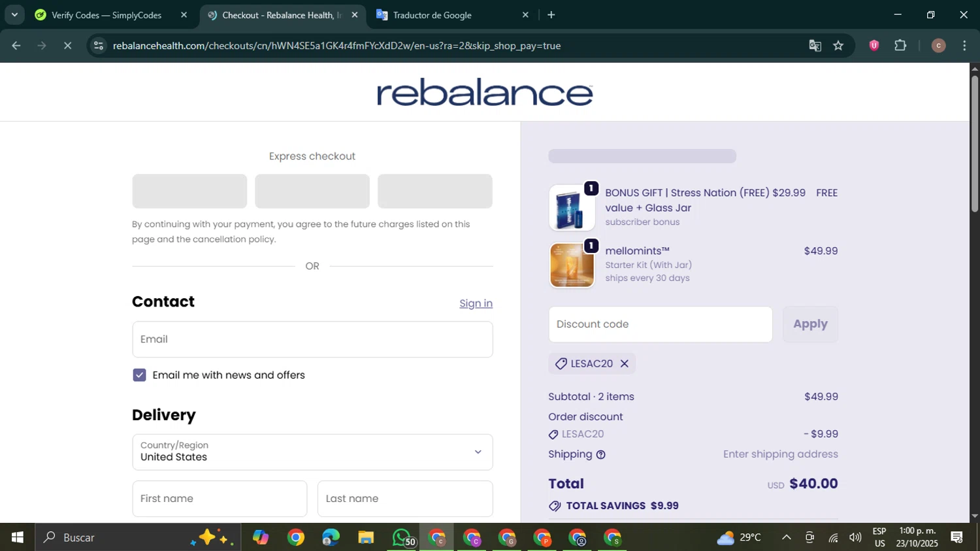The image size is (980, 551).
Task: Open the notification center icon
Action: (x=957, y=537)
